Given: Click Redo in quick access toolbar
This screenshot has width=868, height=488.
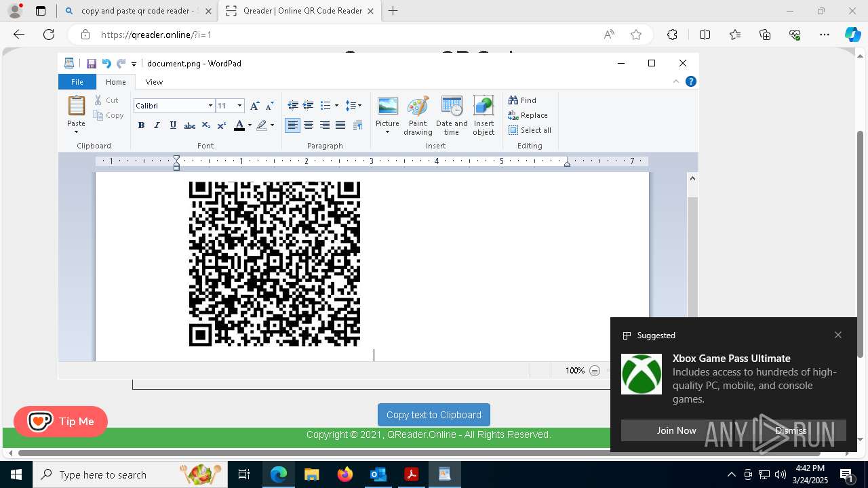Looking at the screenshot, I should pyautogui.click(x=121, y=64).
